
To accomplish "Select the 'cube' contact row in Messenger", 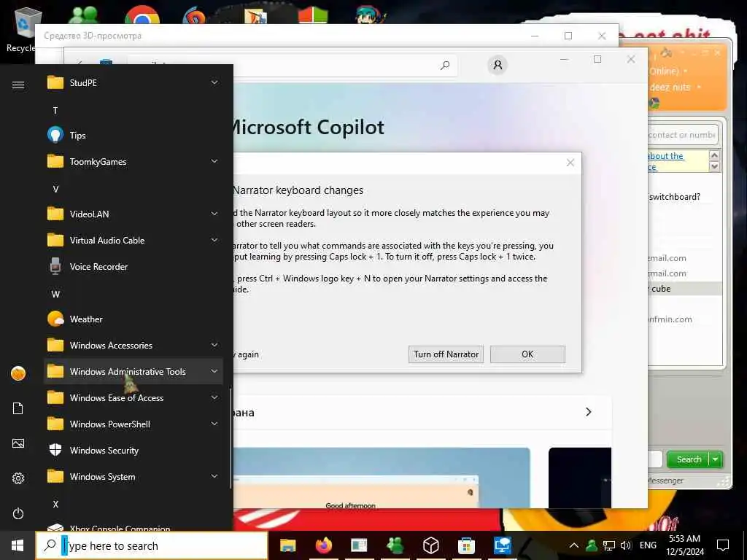I will [684, 289].
